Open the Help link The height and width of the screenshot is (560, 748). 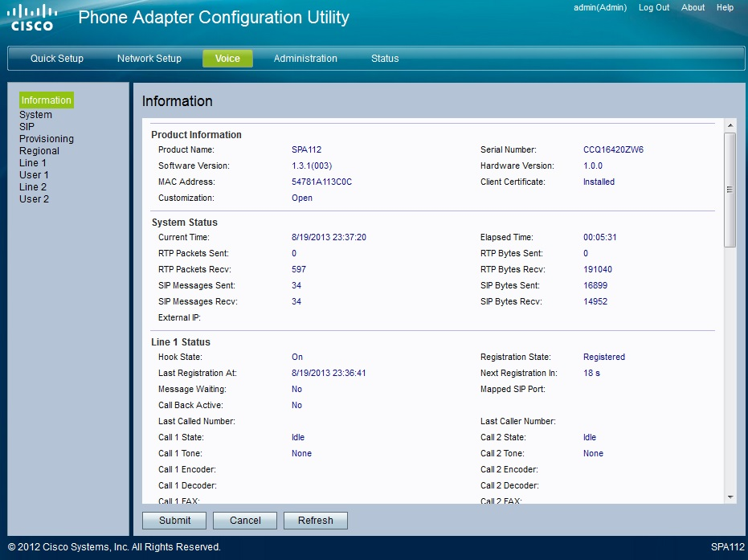725,7
